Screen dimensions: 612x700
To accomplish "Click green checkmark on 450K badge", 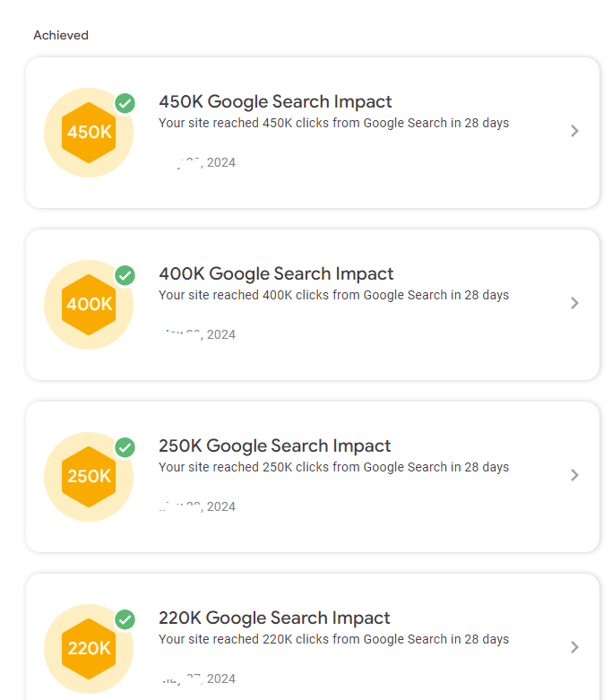I will click(x=125, y=103).
